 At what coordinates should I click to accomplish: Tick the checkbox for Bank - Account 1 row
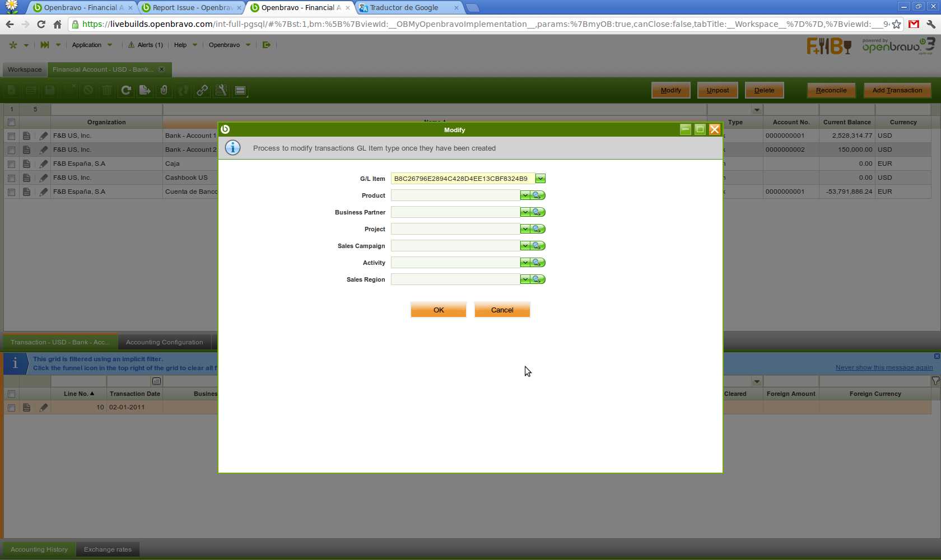coord(11,136)
